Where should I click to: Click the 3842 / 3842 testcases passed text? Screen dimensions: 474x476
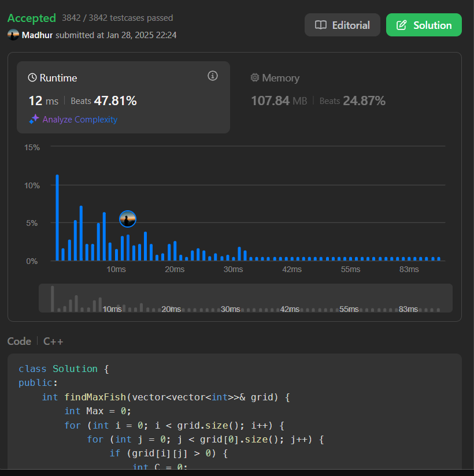point(117,18)
